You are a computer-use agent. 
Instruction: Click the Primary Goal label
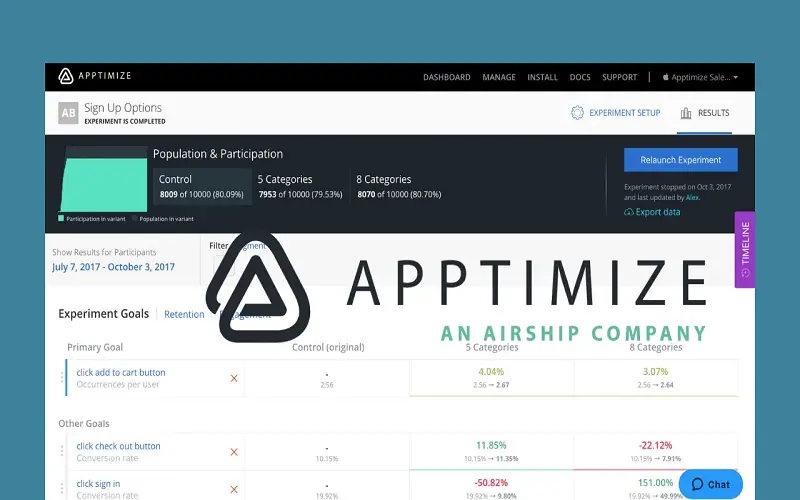[95, 347]
